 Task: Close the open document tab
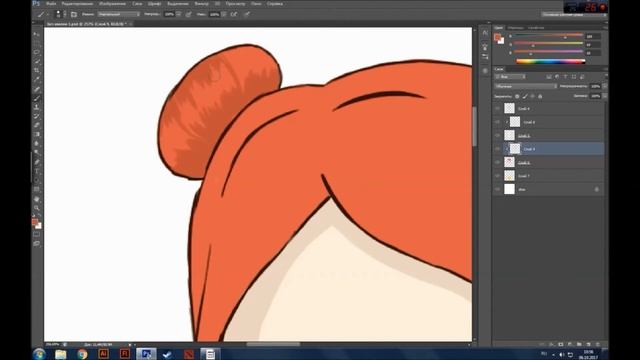tap(130, 24)
